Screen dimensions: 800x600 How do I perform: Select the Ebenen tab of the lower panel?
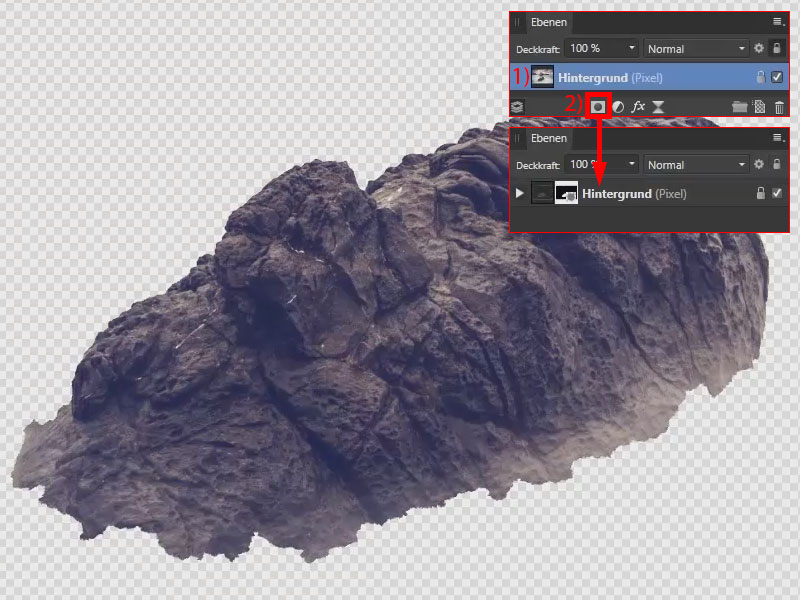[548, 138]
